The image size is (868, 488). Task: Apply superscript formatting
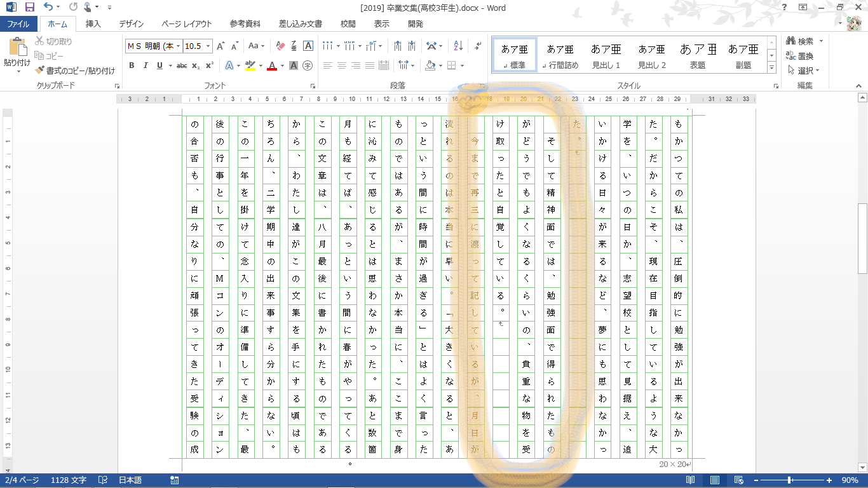pyautogui.click(x=209, y=65)
